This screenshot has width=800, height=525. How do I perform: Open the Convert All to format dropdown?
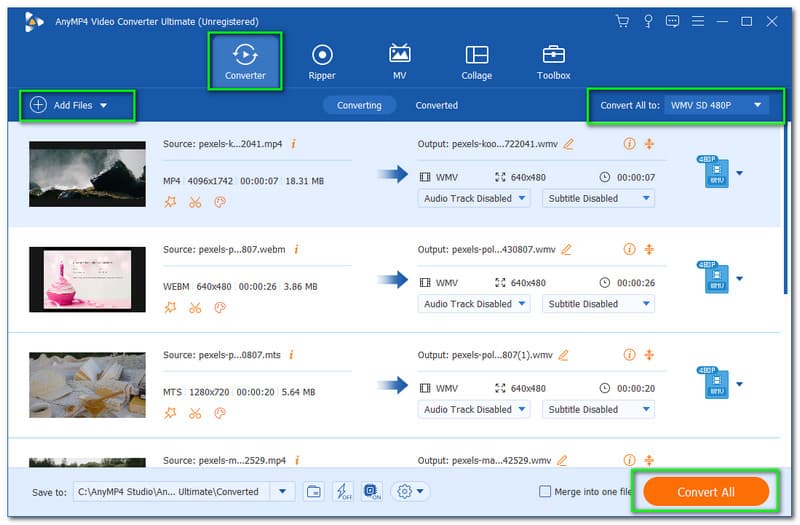(x=715, y=105)
